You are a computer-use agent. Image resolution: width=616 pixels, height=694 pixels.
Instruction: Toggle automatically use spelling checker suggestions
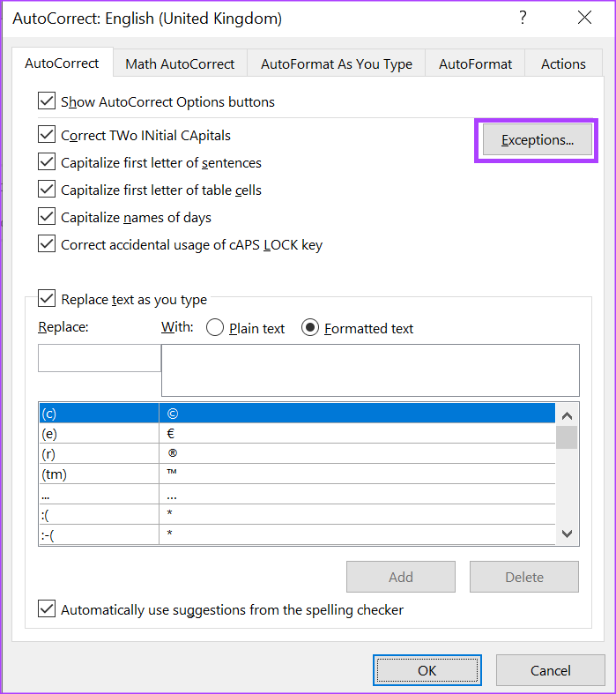[47, 609]
